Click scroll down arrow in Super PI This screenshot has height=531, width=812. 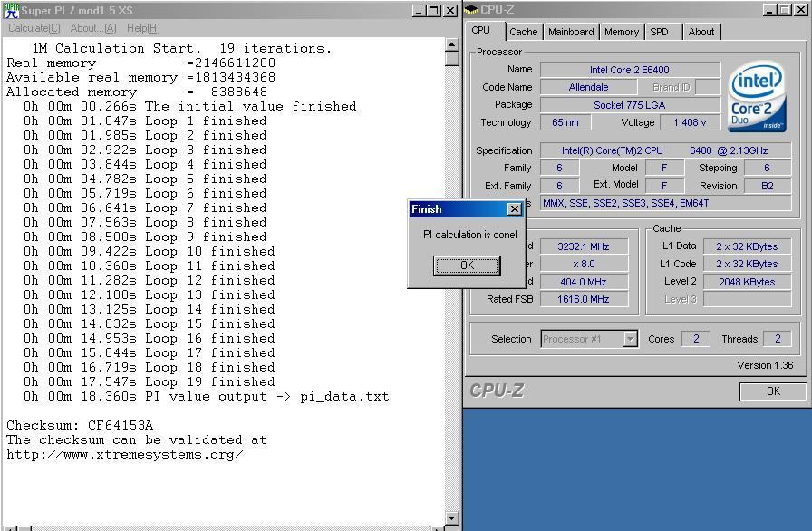(451, 517)
